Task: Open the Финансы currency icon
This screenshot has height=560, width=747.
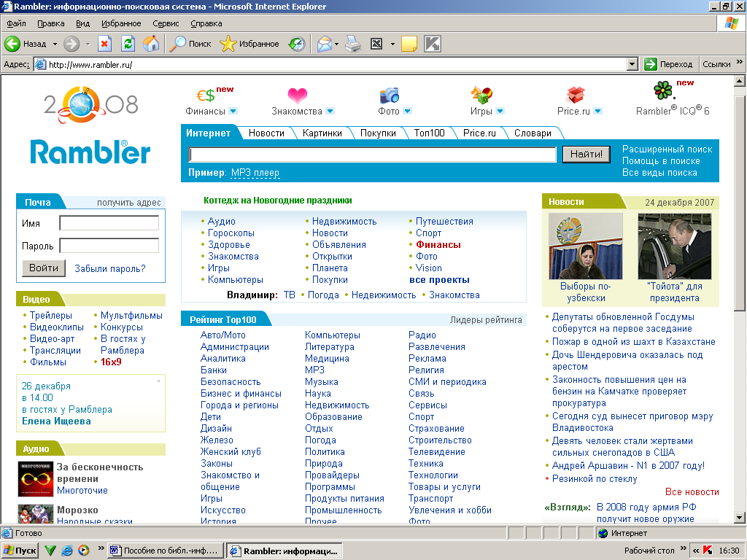Action: 206,96
